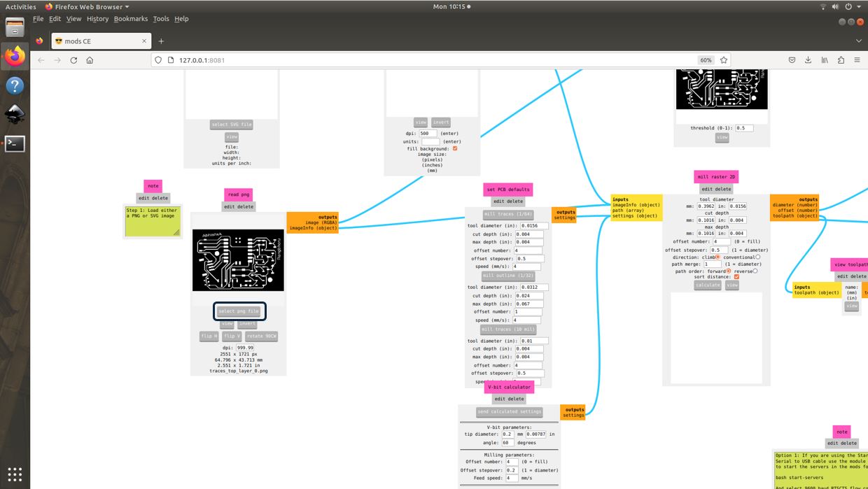Image resolution: width=868 pixels, height=489 pixels.
Task: Toggle the sort distance checkbox
Action: tap(736, 277)
